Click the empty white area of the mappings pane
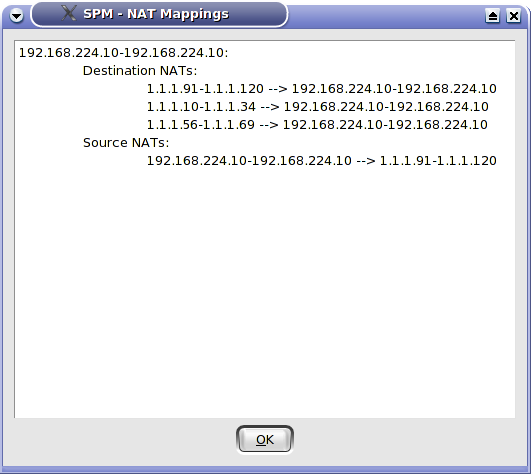531x474 pixels. (x=265, y=291)
